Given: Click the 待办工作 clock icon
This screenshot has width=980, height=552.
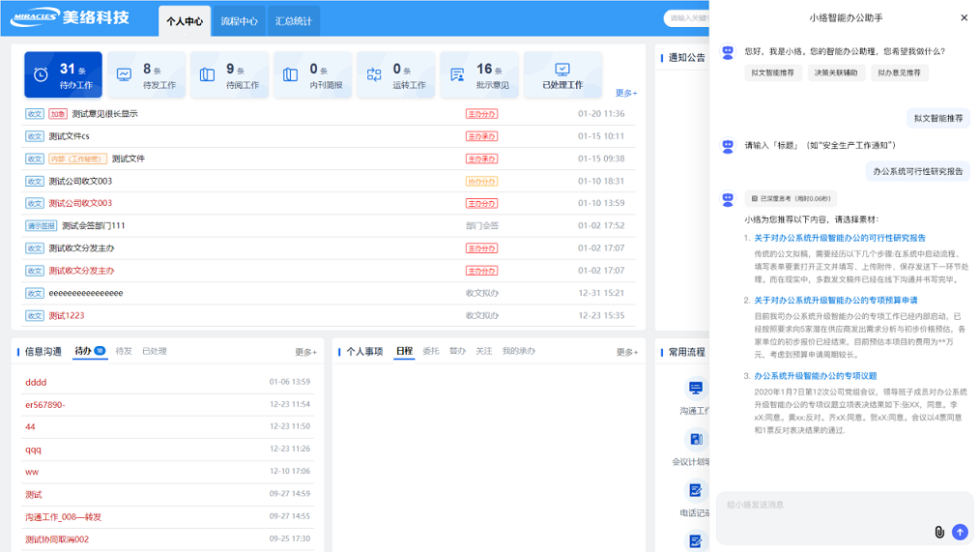Looking at the screenshot, I should point(41,75).
